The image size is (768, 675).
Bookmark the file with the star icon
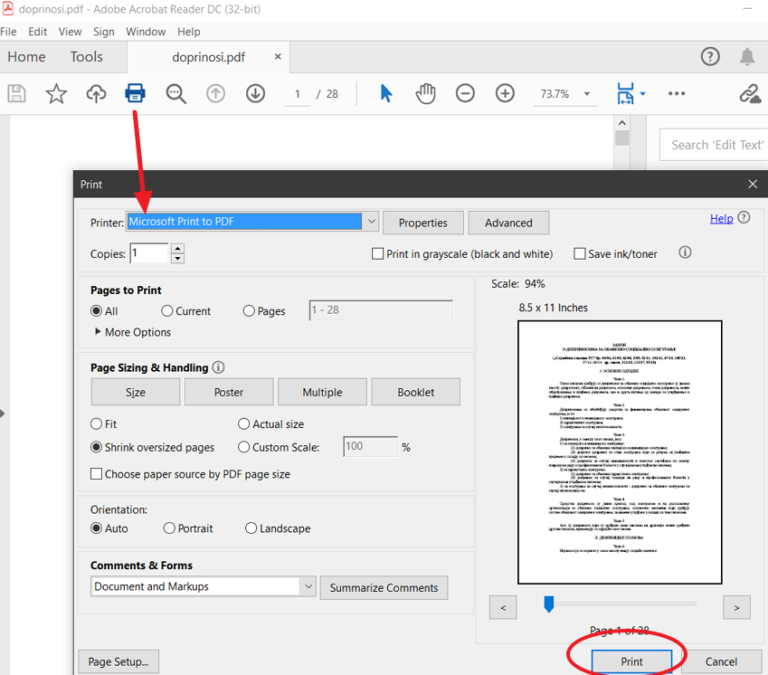click(x=56, y=94)
